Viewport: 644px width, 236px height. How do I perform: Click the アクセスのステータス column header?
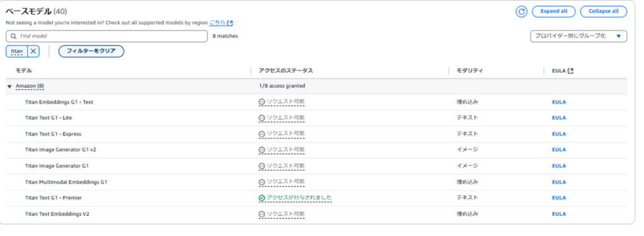tap(286, 71)
